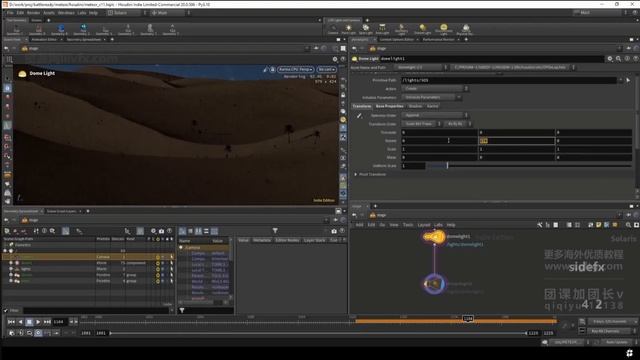Toggle the scene graph Filter checkbox
640x360 pixels.
pyautogui.click(x=6, y=311)
